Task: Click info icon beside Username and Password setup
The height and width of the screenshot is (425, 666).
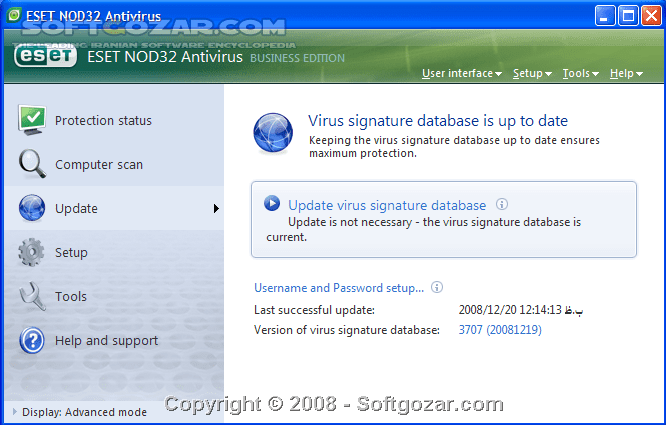Action: pos(437,287)
